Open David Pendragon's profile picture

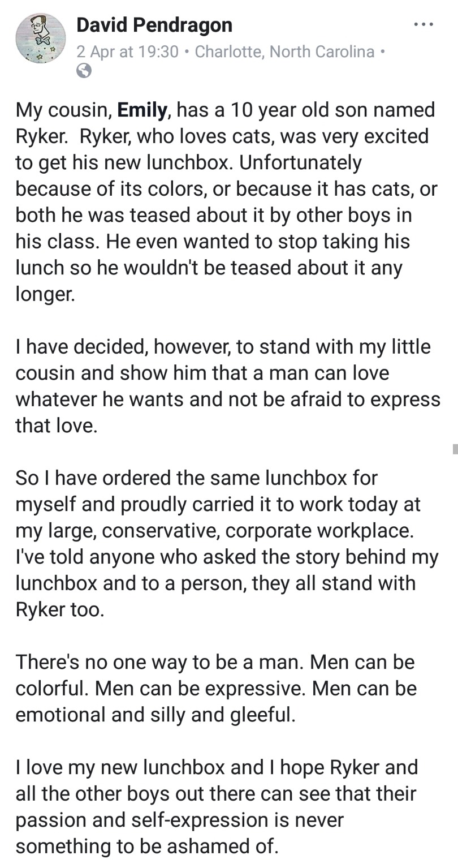(x=40, y=38)
